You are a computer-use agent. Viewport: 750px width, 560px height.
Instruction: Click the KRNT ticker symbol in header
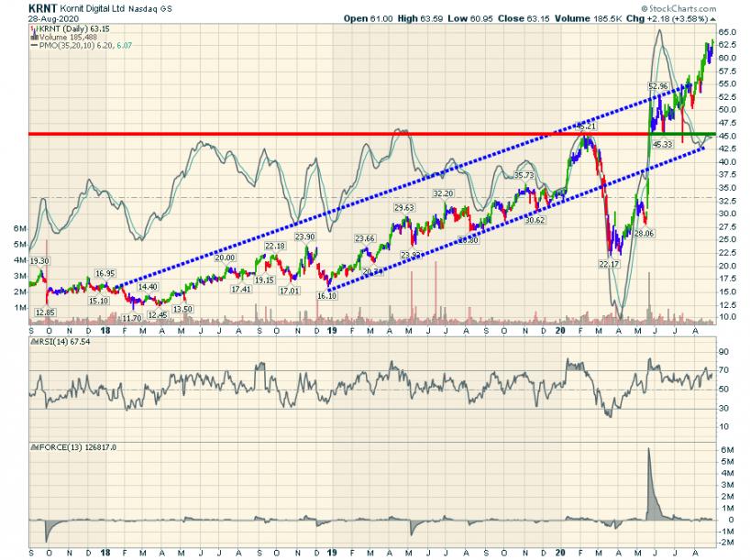[x=46, y=7]
